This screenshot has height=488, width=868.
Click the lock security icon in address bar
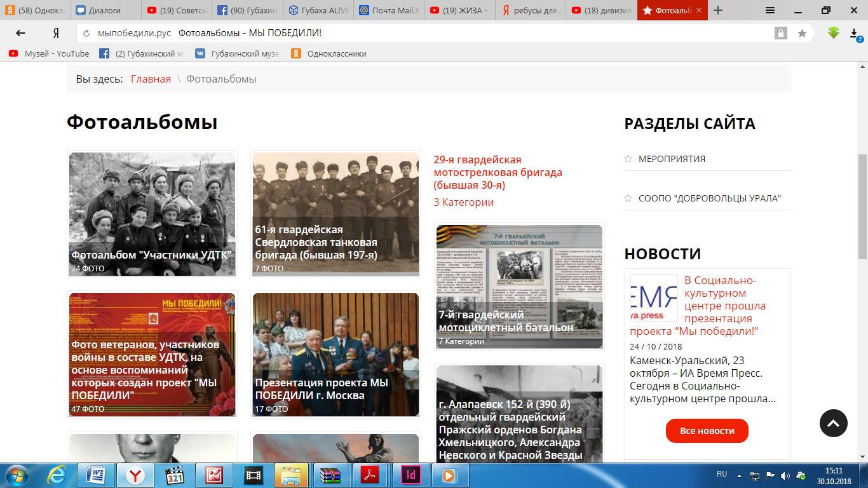[x=780, y=33]
